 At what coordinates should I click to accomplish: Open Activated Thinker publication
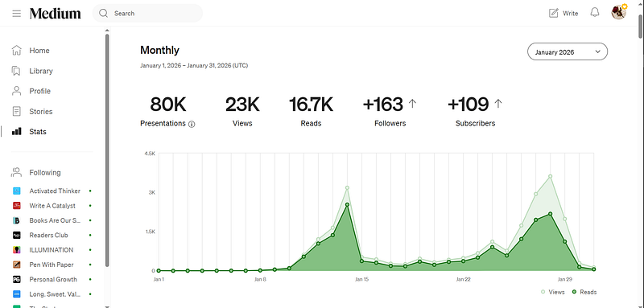[x=55, y=191]
